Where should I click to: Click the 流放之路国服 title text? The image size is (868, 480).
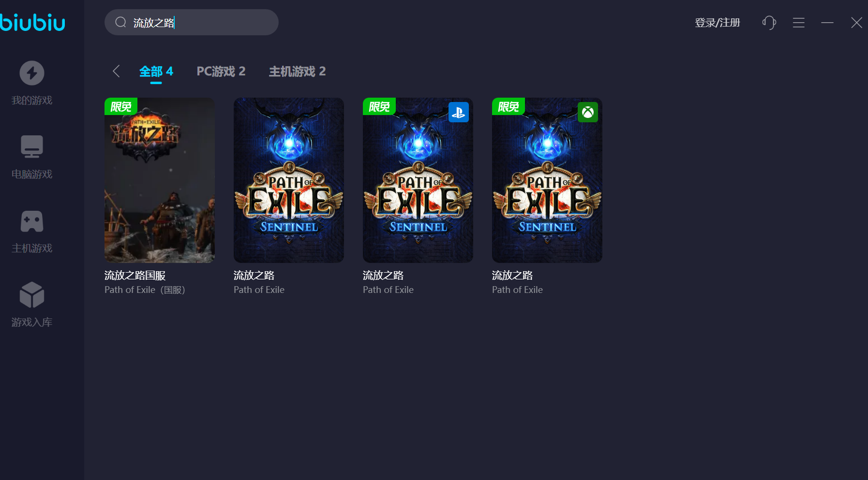pyautogui.click(x=135, y=276)
